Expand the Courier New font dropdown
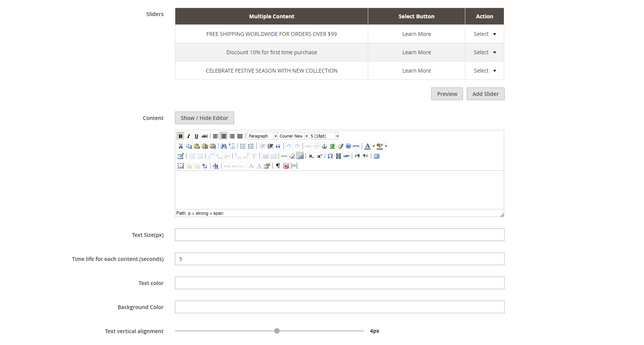 (293, 136)
